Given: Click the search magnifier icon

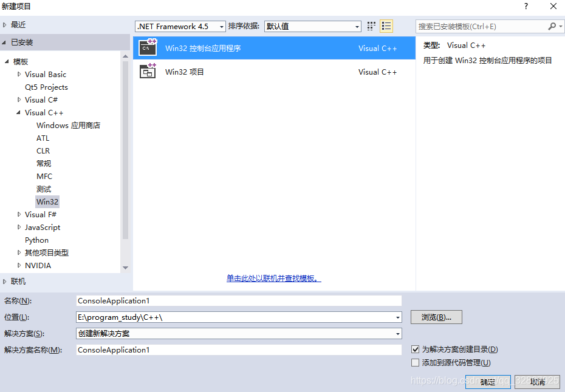Looking at the screenshot, I should 552,26.
